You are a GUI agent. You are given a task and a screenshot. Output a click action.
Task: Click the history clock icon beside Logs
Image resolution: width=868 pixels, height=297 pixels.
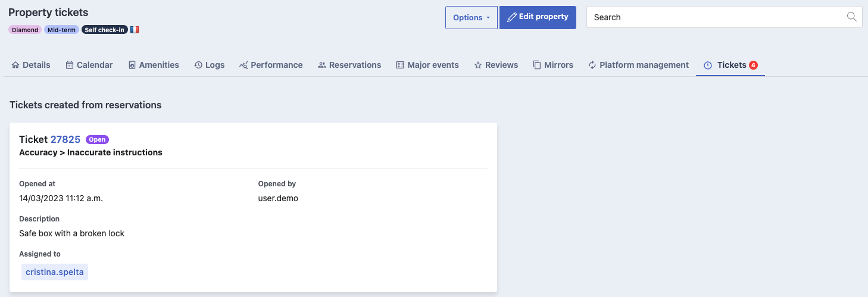[x=198, y=65]
